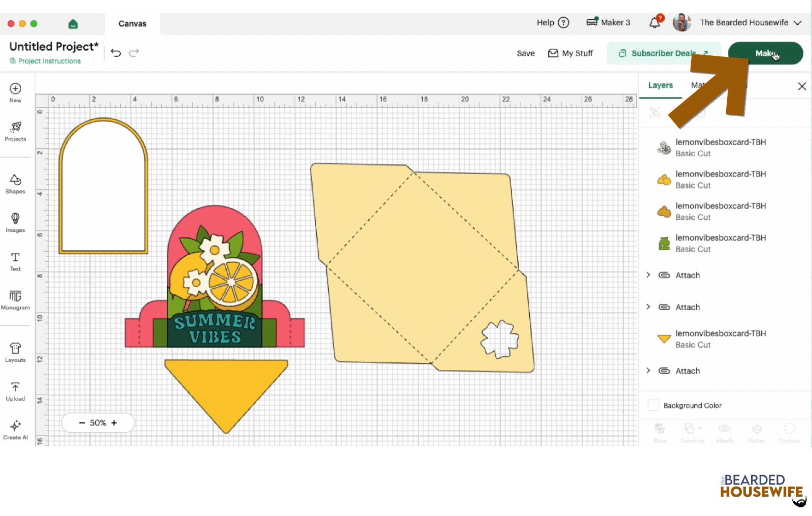The height and width of the screenshot is (516, 812).
Task: Click the Background Color label
Action: 692,405
